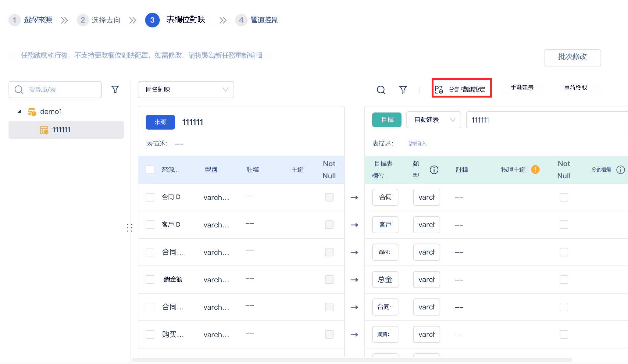Click the orange warning icon by 物理主鍵

tap(535, 170)
